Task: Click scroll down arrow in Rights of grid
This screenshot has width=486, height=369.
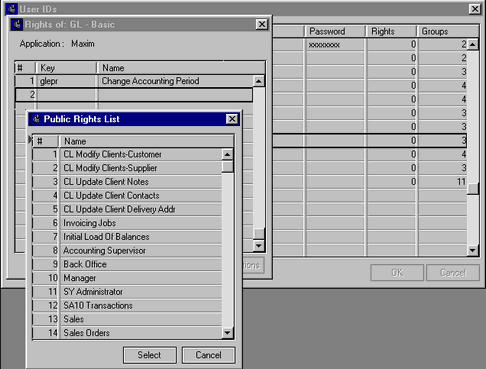Action: 259,246
